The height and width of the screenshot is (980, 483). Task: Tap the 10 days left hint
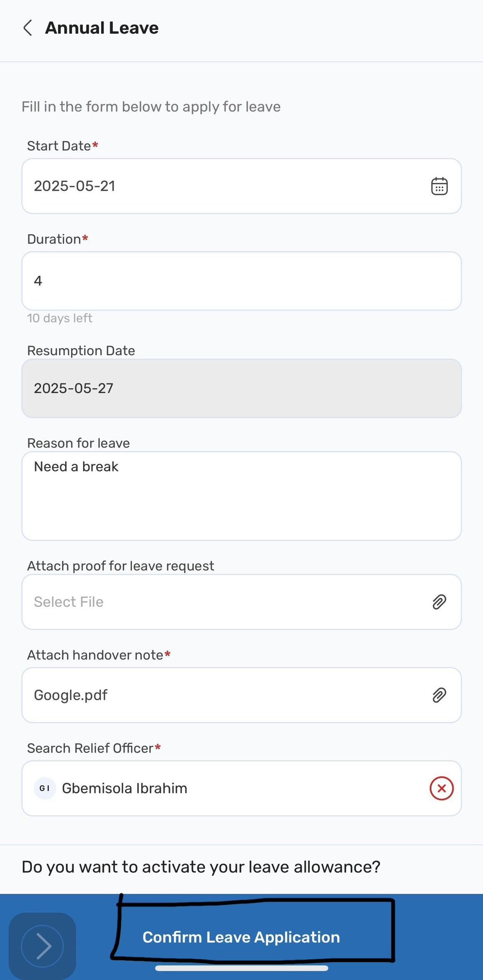tap(59, 318)
